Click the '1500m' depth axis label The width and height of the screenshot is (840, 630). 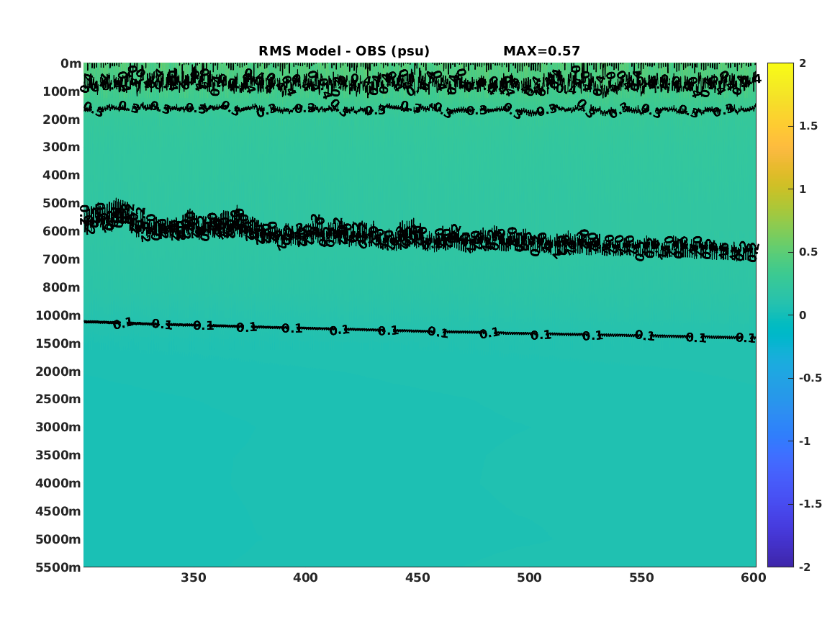[58, 343]
